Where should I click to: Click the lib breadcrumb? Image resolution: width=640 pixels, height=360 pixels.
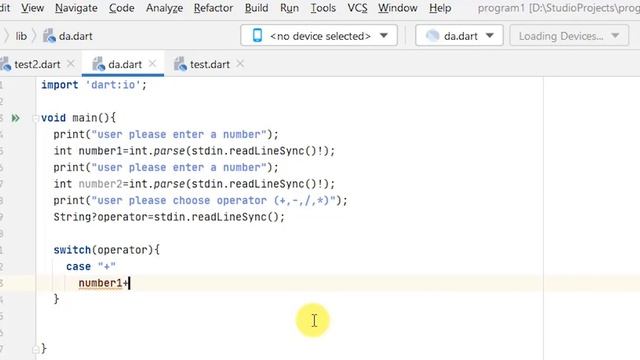tap(21, 36)
